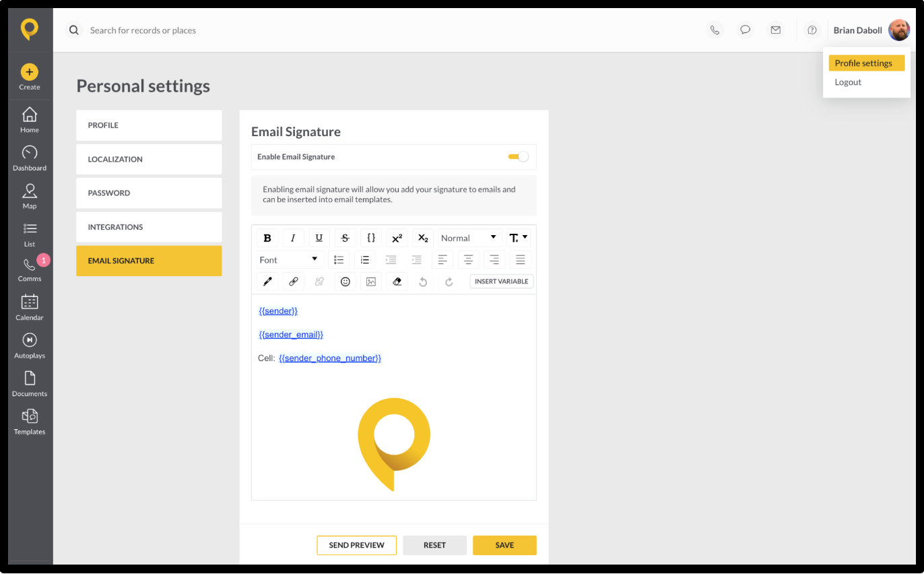The height and width of the screenshot is (574, 924).
Task: Open the Font dropdown
Action: [290, 259]
